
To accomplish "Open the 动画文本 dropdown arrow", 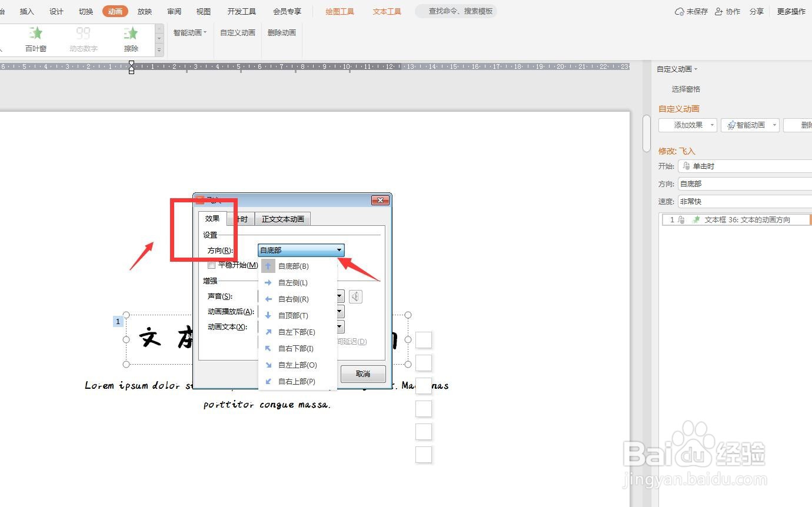I will point(340,327).
